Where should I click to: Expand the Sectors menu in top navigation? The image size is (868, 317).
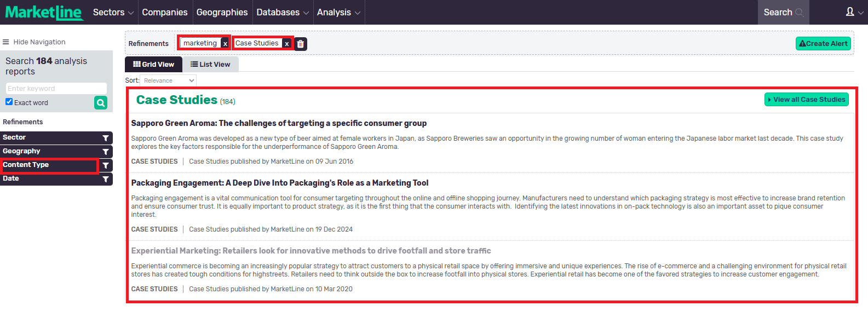tap(113, 12)
